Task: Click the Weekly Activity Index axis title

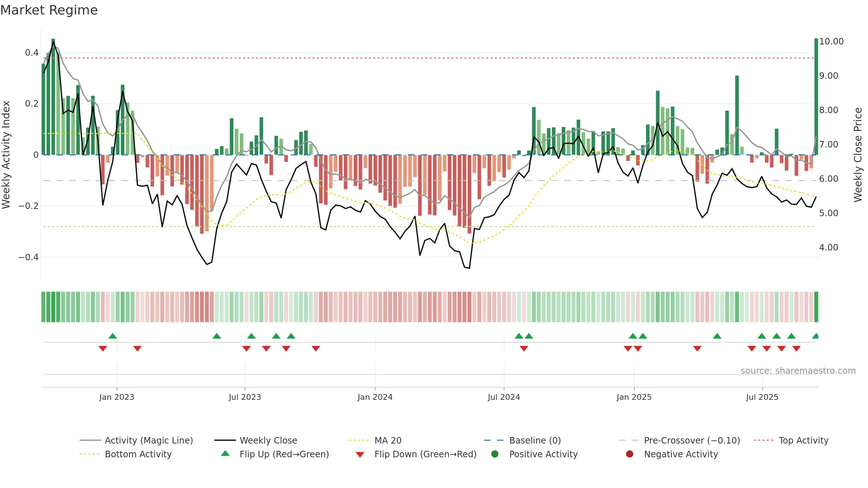Action: [x=6, y=155]
